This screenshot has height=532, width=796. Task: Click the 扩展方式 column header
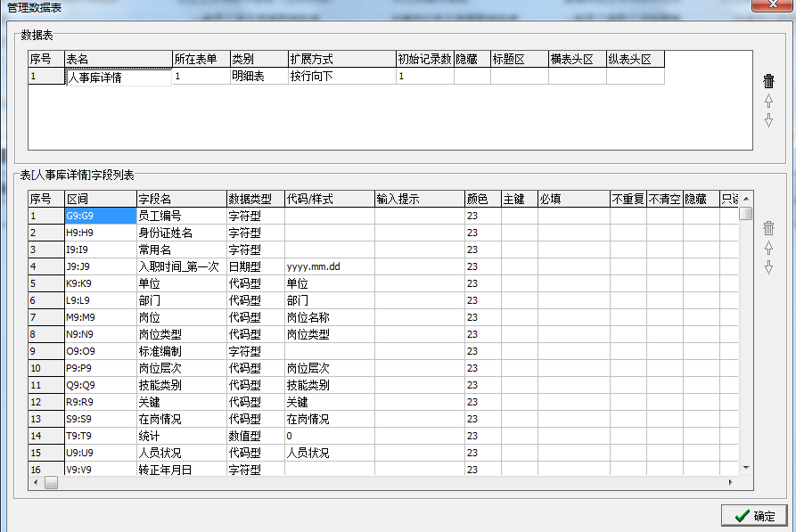point(342,59)
